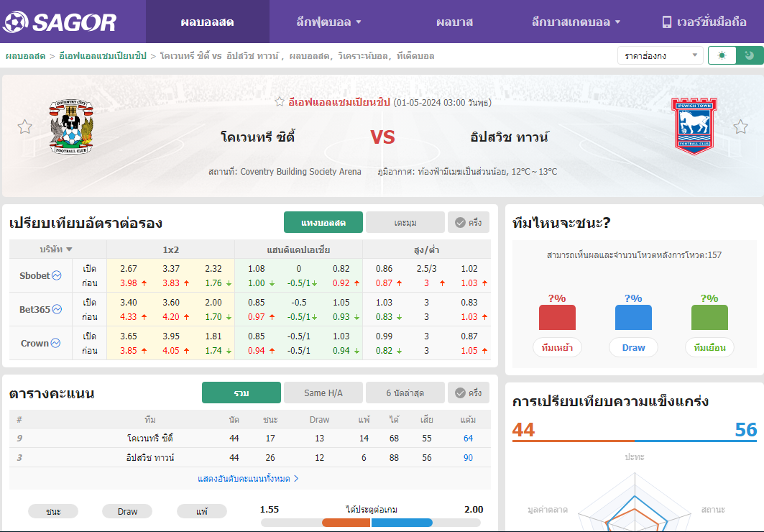Screen dimensions: 764x532
Task: Click โคเวนทรี ซิตี้ row in standings
Action: click(250, 438)
